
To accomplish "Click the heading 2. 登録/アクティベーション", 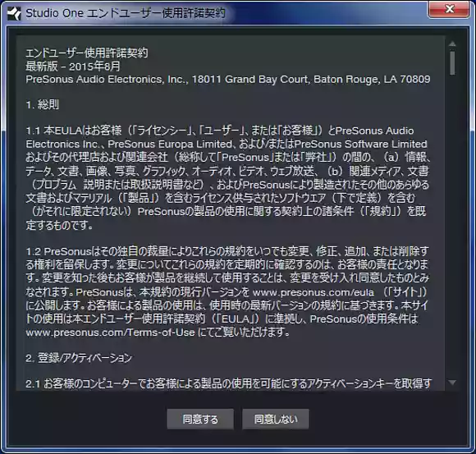I will point(79,358).
